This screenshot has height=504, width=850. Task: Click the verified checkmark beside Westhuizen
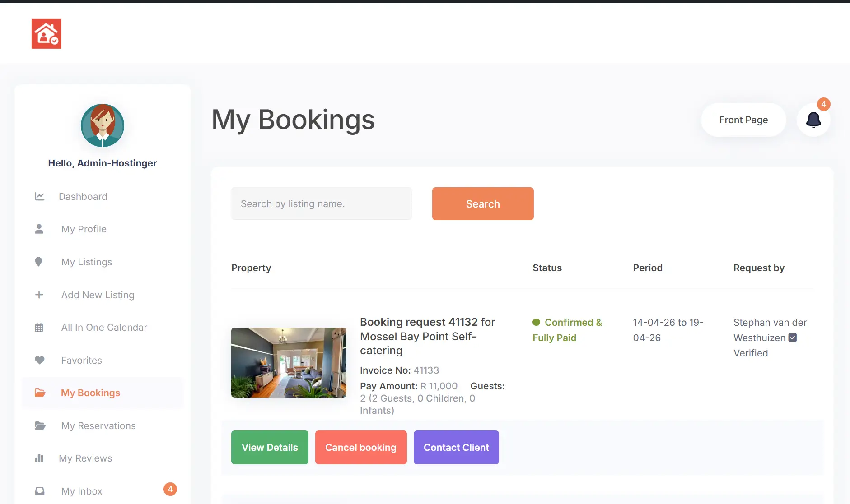click(x=793, y=338)
